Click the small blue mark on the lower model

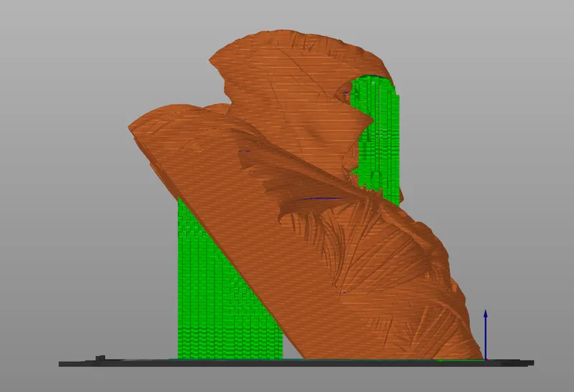pos(345,292)
